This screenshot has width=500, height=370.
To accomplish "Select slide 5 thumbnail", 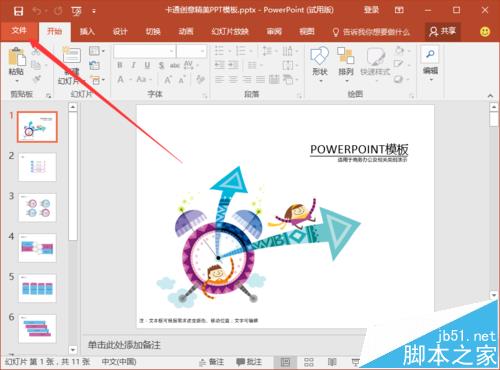I will tap(37, 288).
